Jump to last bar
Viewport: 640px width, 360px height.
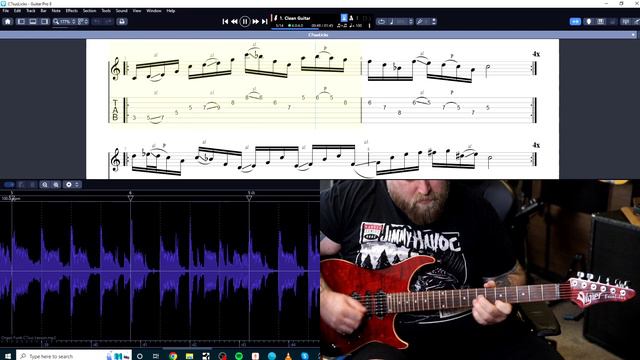click(x=264, y=21)
